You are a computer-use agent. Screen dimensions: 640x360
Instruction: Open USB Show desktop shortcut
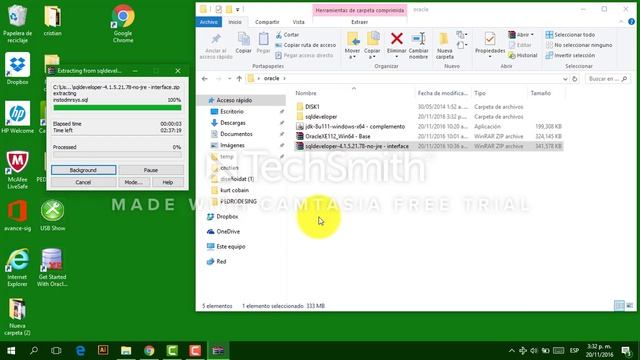pos(52,216)
